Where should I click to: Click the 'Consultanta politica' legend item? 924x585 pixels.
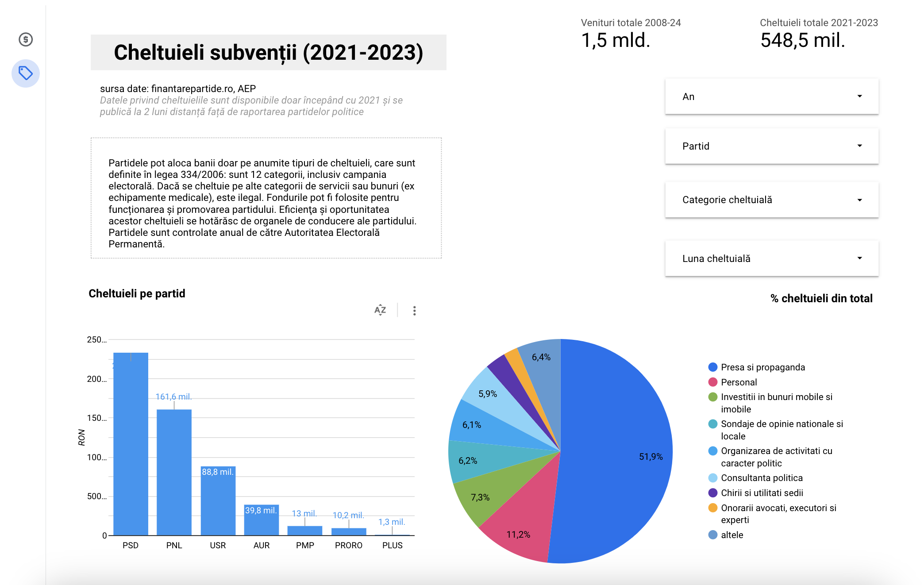[761, 478]
